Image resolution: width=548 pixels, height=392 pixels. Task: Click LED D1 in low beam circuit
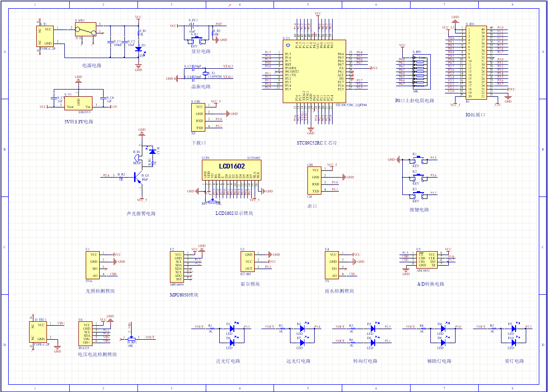232,329
